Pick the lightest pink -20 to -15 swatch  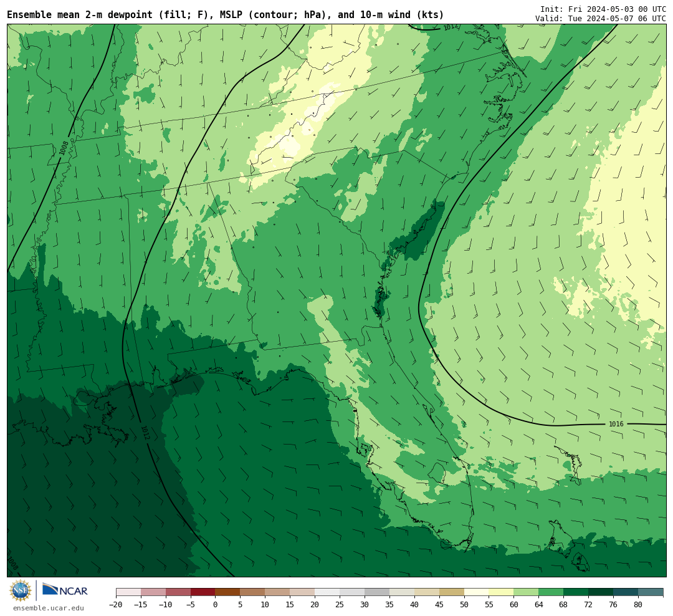click(128, 592)
